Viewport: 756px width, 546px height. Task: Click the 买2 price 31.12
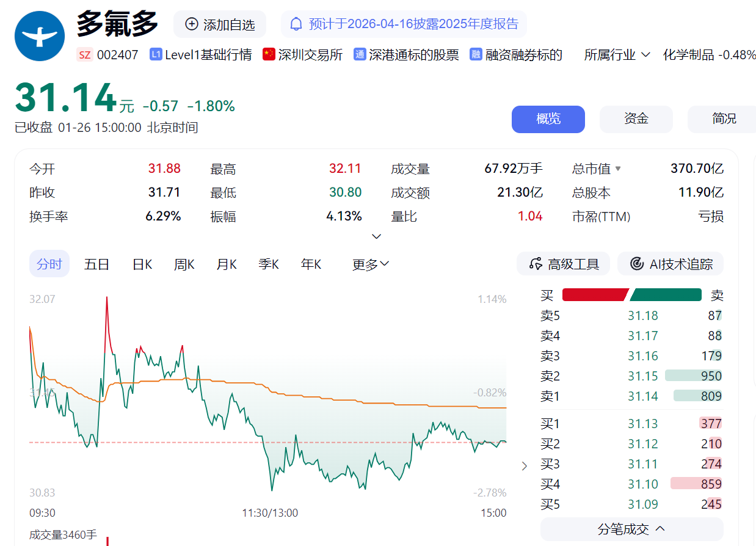[643, 443]
